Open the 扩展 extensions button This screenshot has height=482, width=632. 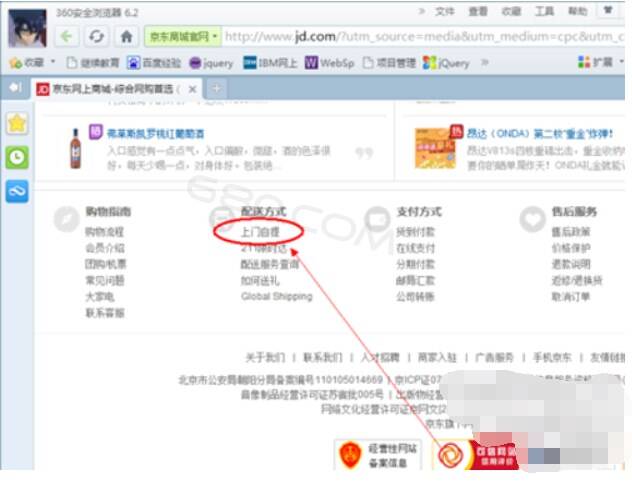point(595,62)
